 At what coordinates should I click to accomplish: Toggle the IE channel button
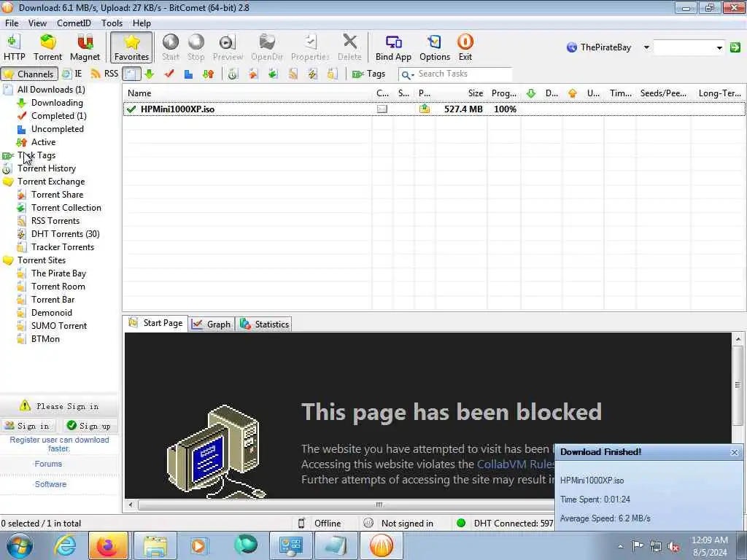(72, 74)
